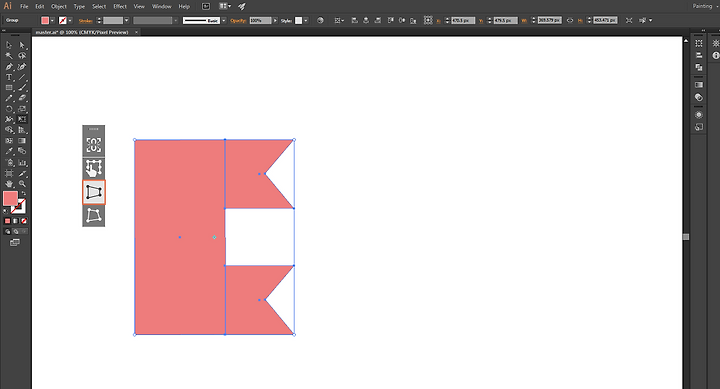The image size is (720, 389).
Task: Click the orange Opacity label link
Action: pos(238,21)
